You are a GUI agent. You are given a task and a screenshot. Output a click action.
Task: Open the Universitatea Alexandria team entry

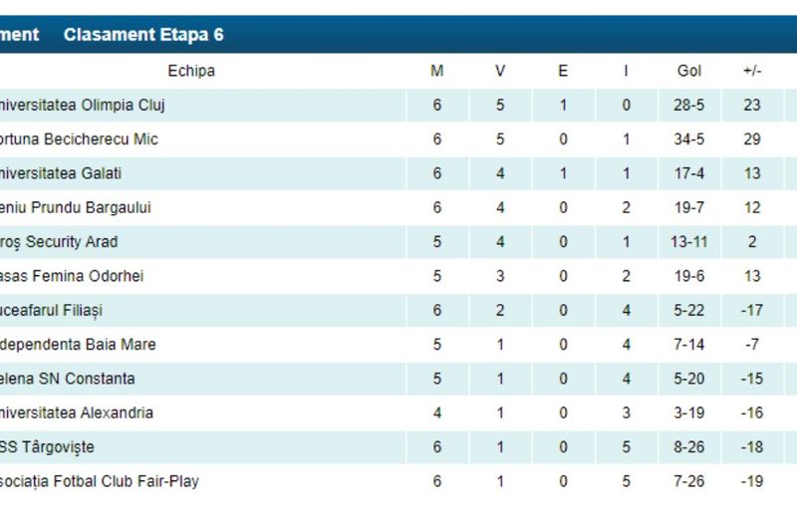point(77,413)
